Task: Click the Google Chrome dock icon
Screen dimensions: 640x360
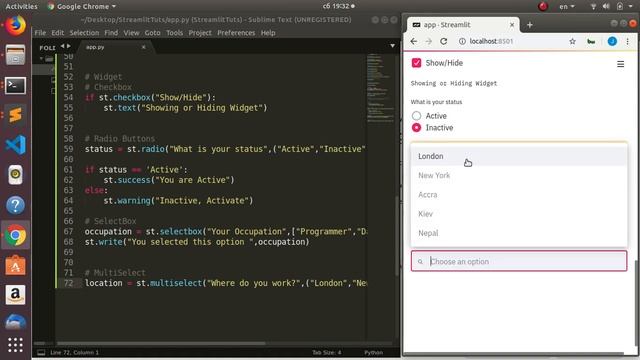Action: click(x=15, y=236)
